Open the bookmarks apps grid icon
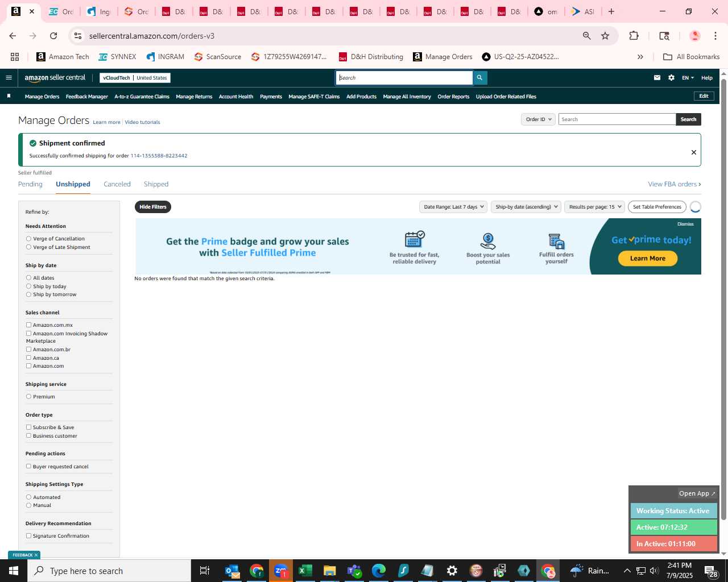The width and height of the screenshot is (728, 582). (15, 57)
